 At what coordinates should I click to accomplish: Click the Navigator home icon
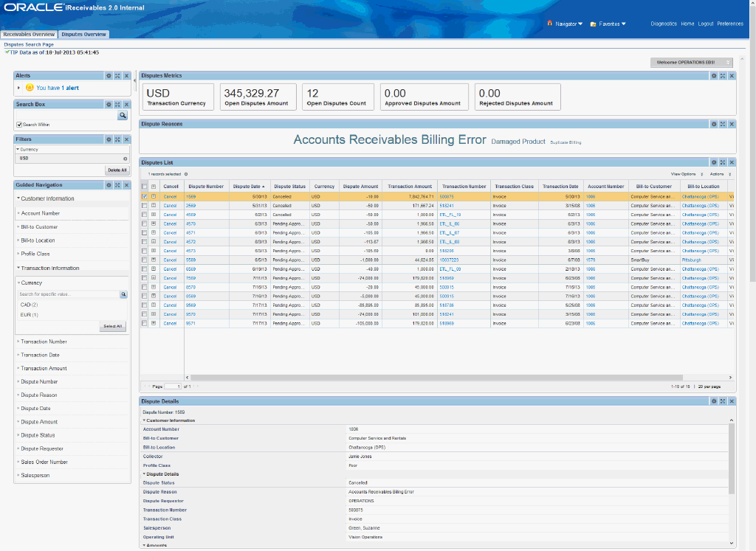(x=549, y=23)
